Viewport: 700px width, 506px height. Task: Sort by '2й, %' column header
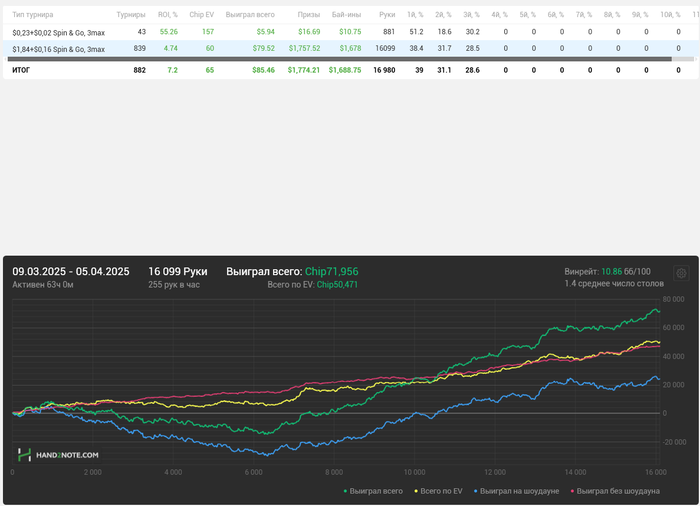pyautogui.click(x=443, y=15)
